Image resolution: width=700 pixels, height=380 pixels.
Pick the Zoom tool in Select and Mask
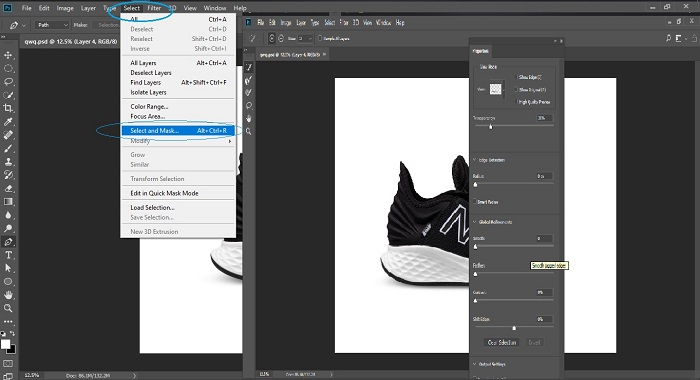[x=249, y=132]
